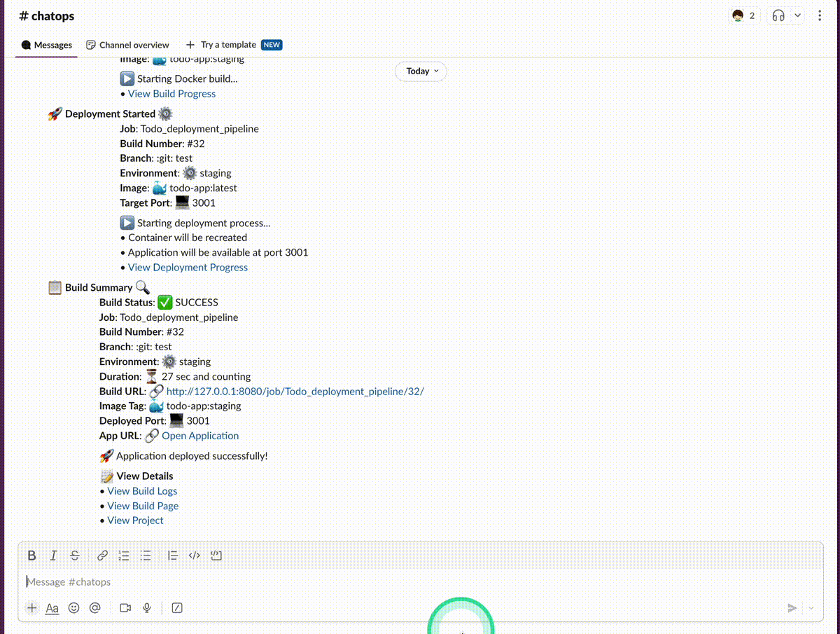Toggle bold formatting in composer
Screen dimensions: 840x634
[x=31, y=556]
